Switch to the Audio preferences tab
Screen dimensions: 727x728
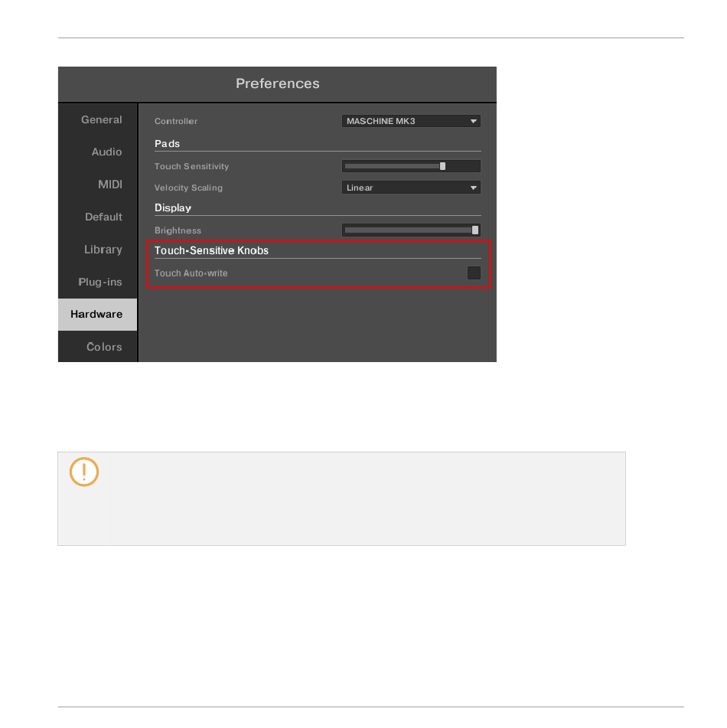[x=106, y=152]
